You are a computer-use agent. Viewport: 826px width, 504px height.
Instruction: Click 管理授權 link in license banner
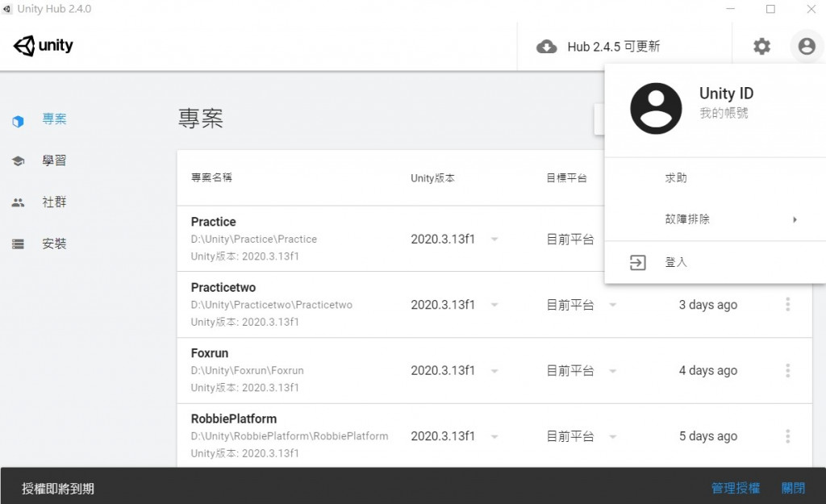tap(736, 488)
